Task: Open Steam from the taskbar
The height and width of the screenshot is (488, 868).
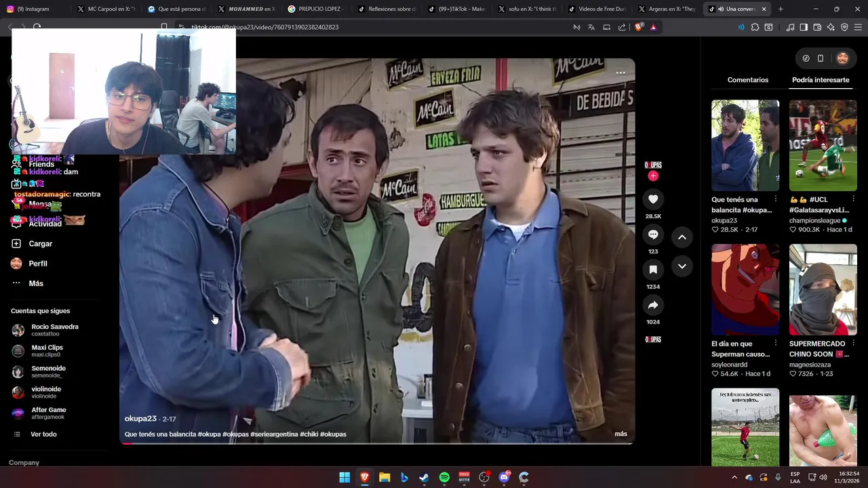Action: coord(424,477)
